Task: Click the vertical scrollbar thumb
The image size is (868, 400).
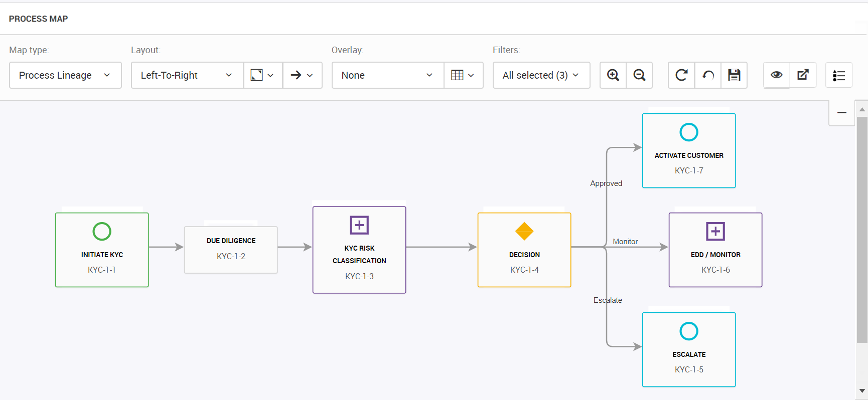Action: click(x=862, y=230)
